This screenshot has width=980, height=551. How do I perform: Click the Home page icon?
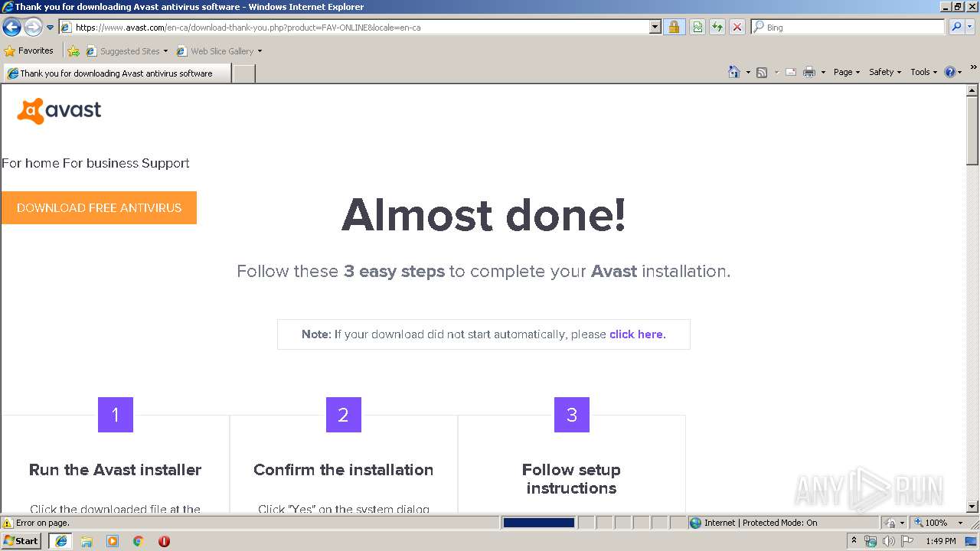(734, 72)
